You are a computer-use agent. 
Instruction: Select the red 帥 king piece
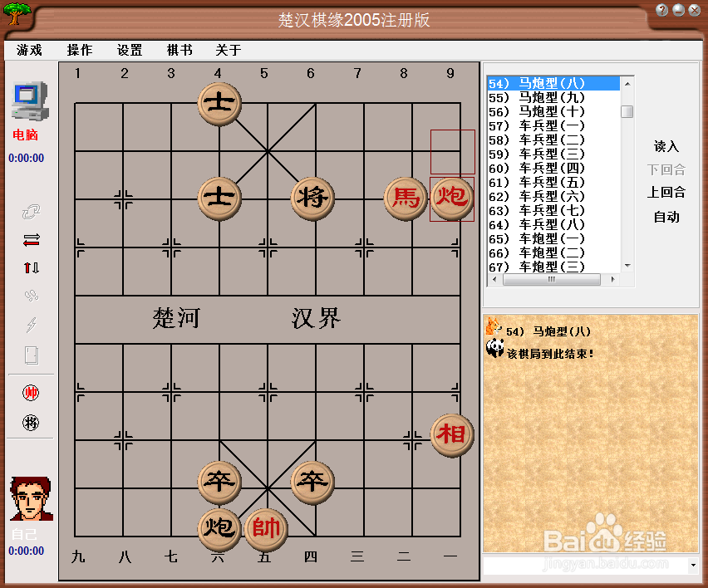click(266, 529)
